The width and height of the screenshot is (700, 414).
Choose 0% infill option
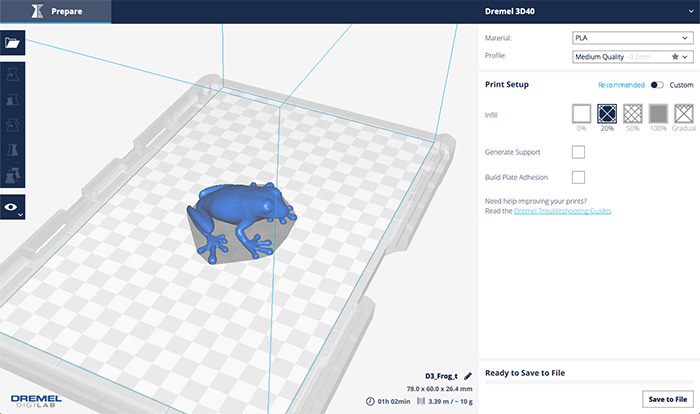coord(581,114)
